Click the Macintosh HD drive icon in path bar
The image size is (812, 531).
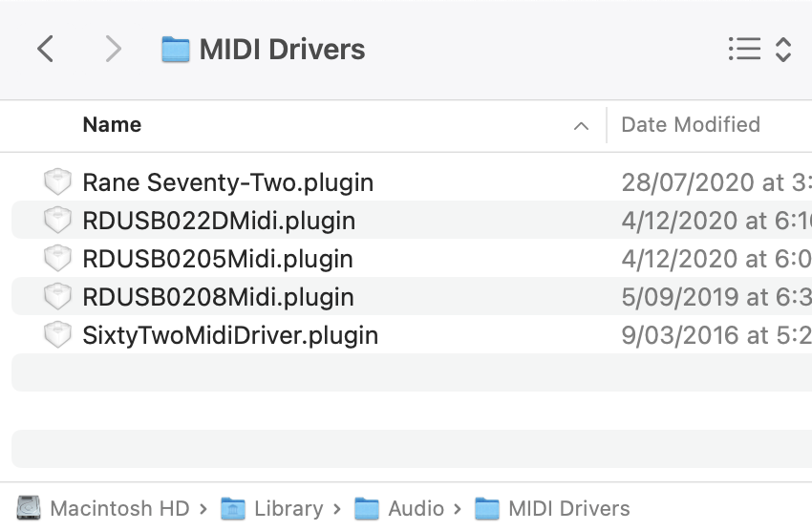[29, 508]
